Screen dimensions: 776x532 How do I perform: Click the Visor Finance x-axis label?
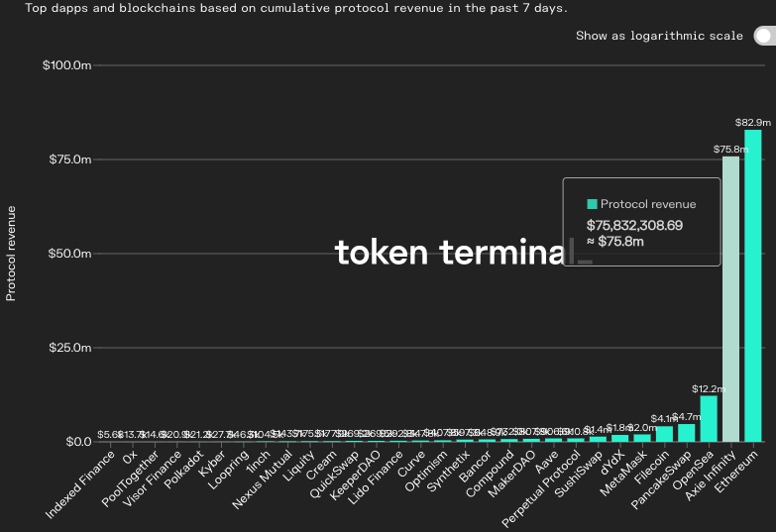click(x=152, y=479)
